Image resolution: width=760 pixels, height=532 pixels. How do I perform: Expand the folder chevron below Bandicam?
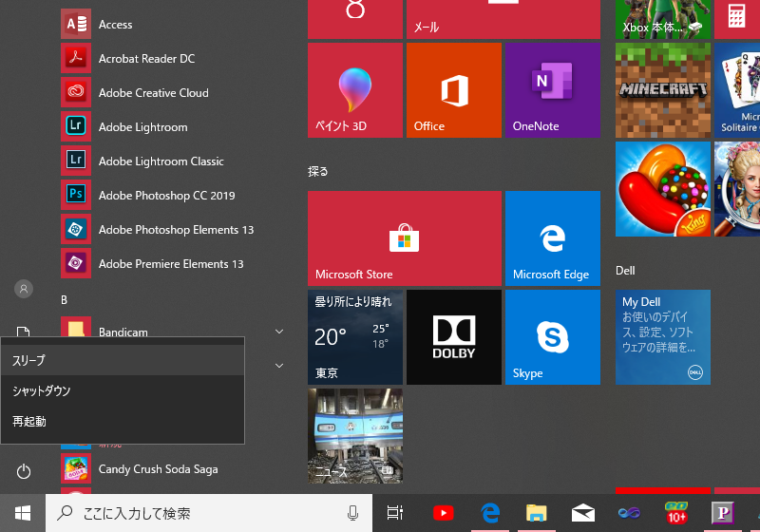click(x=279, y=366)
